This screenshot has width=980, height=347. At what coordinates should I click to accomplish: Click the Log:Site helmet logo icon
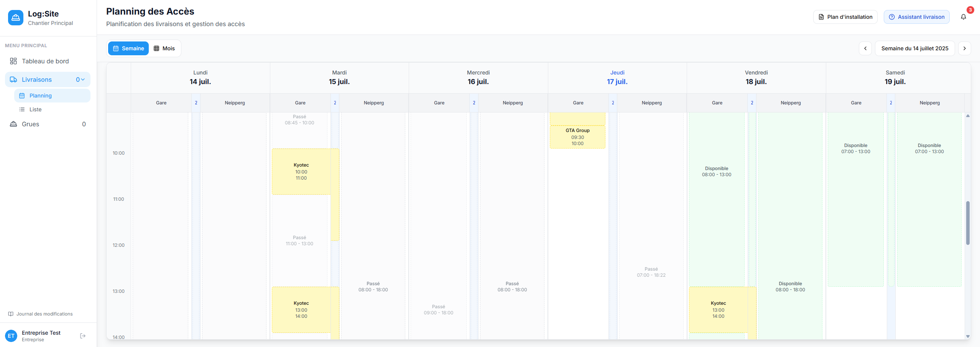point(16,18)
